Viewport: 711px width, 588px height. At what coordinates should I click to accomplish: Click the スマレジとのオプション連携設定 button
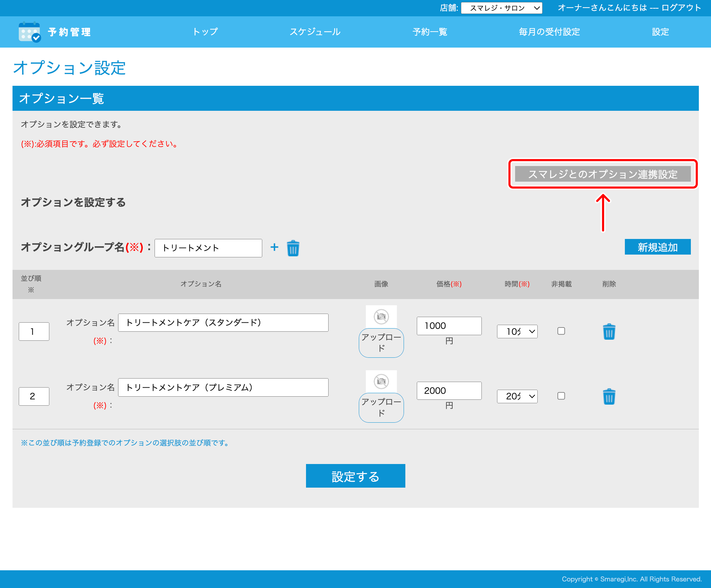coord(603,174)
